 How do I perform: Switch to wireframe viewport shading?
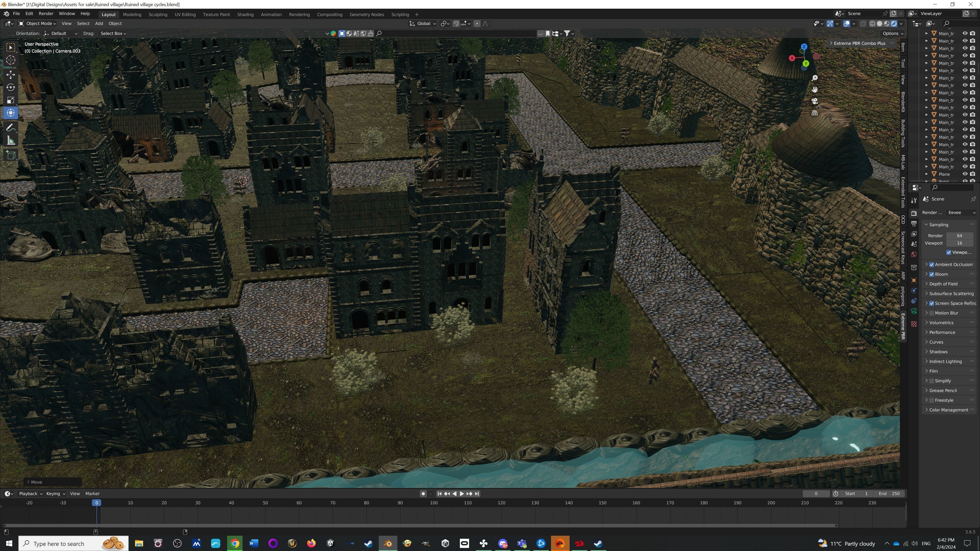pyautogui.click(x=872, y=23)
